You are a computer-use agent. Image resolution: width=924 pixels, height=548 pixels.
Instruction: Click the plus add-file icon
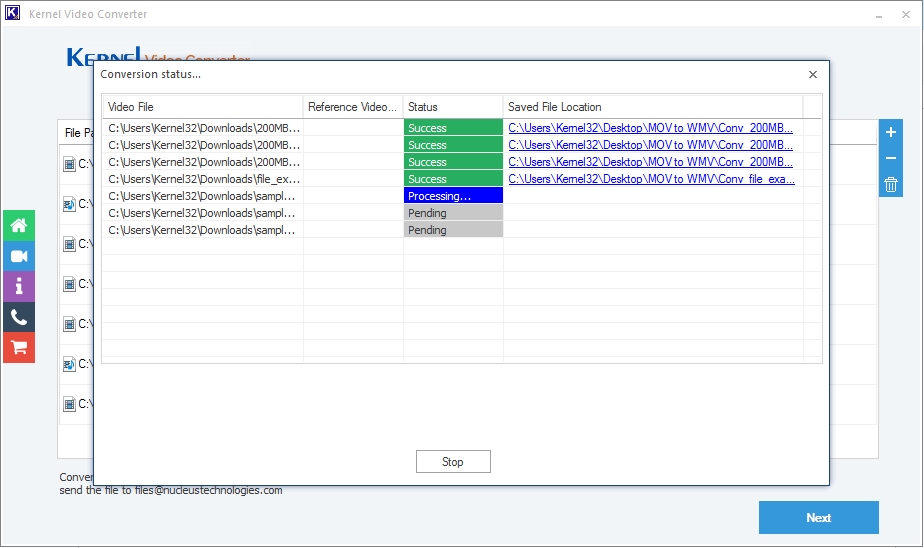tap(891, 132)
